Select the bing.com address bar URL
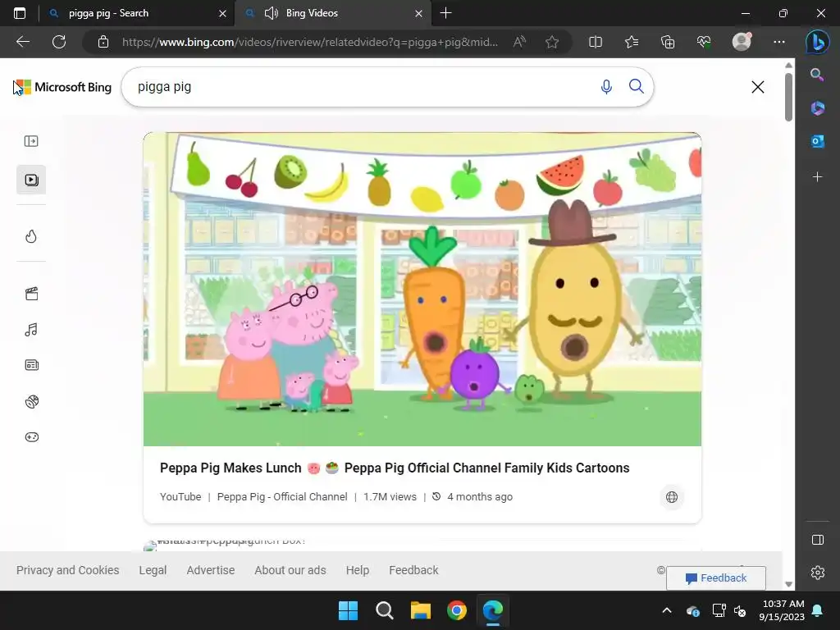840x630 pixels. (309, 42)
